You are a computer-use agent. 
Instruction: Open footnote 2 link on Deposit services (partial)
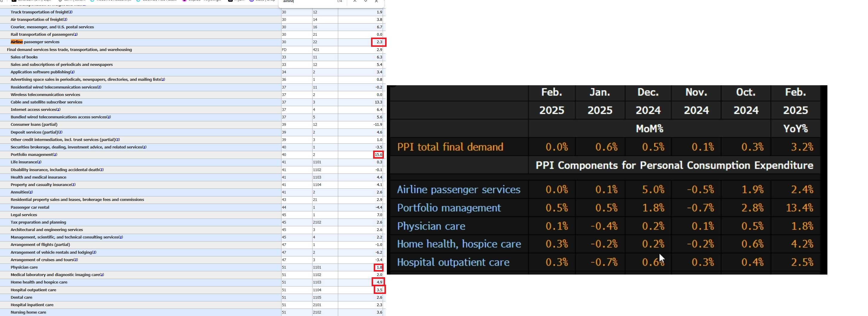[x=60, y=132]
